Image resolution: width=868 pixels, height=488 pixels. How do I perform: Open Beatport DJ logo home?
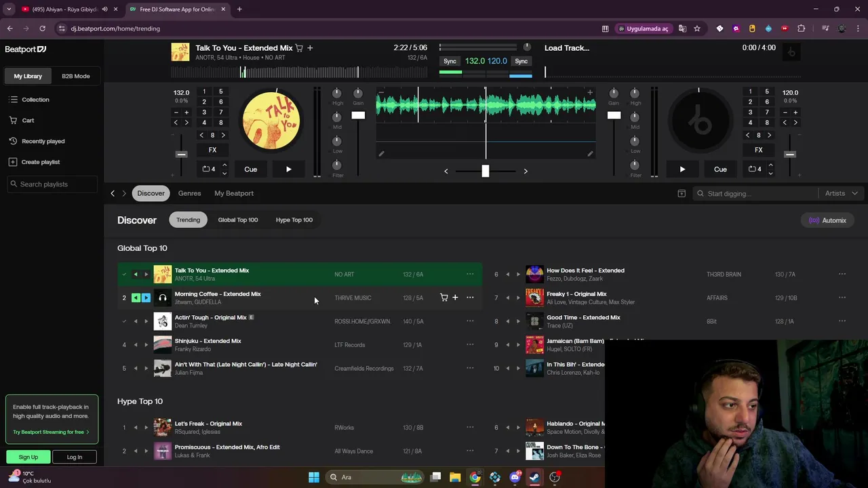[26, 49]
